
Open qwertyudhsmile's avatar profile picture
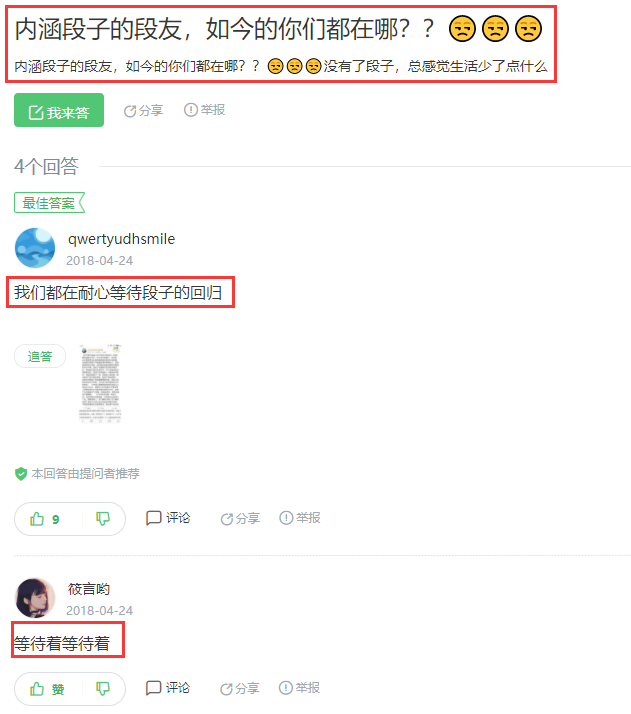tap(35, 248)
